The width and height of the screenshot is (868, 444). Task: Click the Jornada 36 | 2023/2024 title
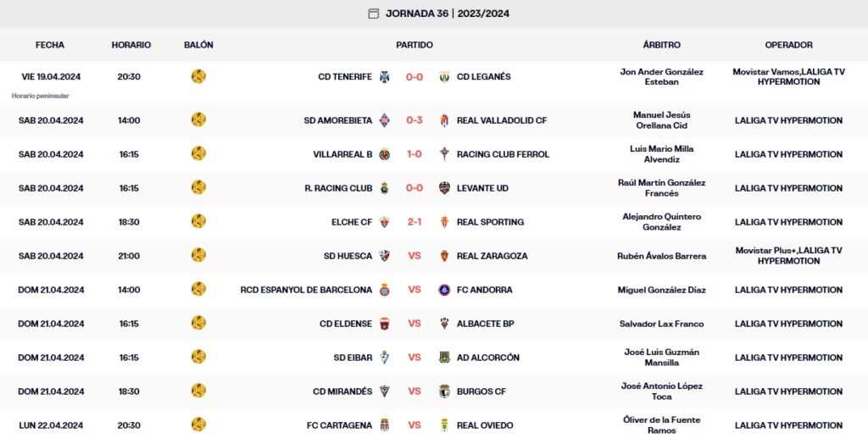448,14
